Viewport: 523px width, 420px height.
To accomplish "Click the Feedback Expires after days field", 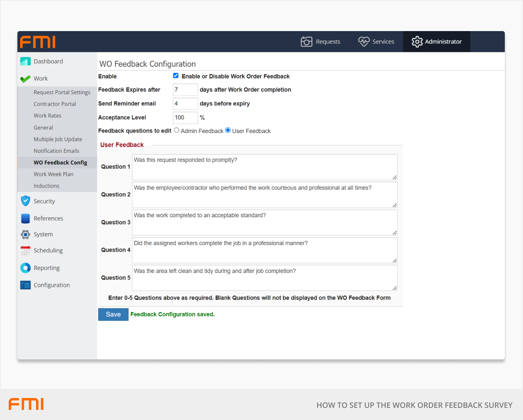I will tap(185, 90).
